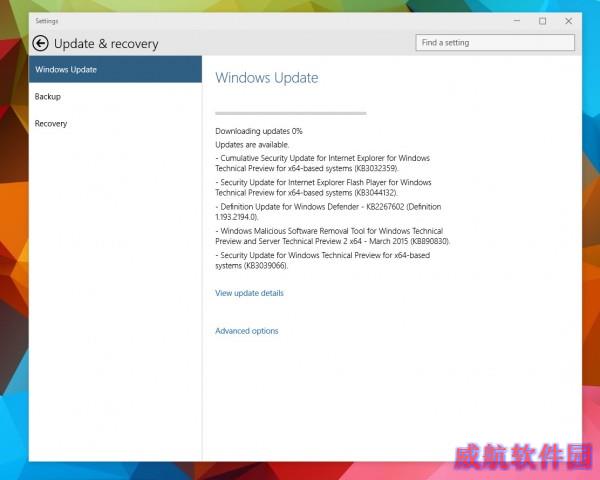This screenshot has height=480, width=600.
Task: Click into the Find a setting box
Action: 495,42
